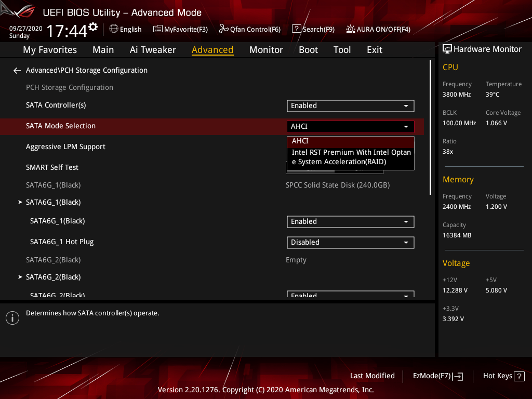This screenshot has width=532, height=399.
Task: Switch to the Main tab
Action: coord(103,50)
